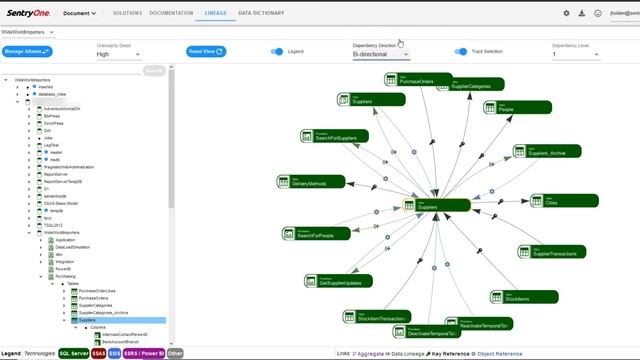Toggle the Track Selection switch

pyautogui.click(x=460, y=51)
